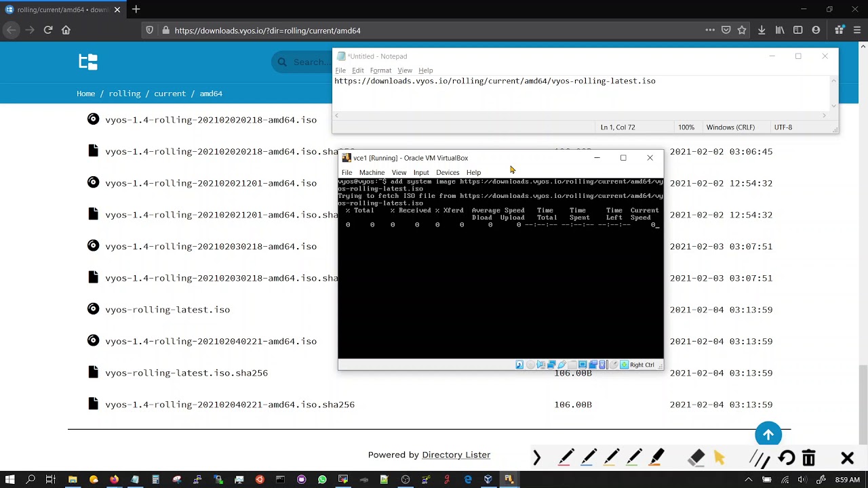
Task: Click the VyOS directory logo icon
Action: (88, 62)
